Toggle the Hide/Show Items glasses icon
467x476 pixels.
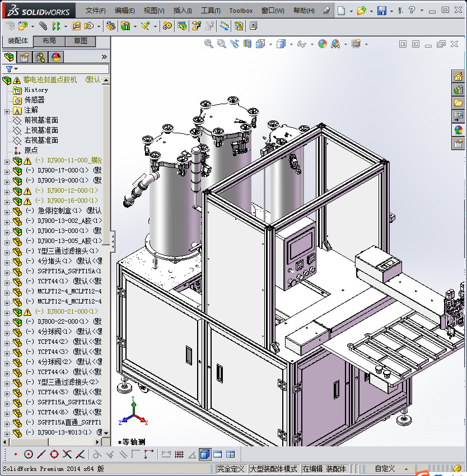[301, 44]
